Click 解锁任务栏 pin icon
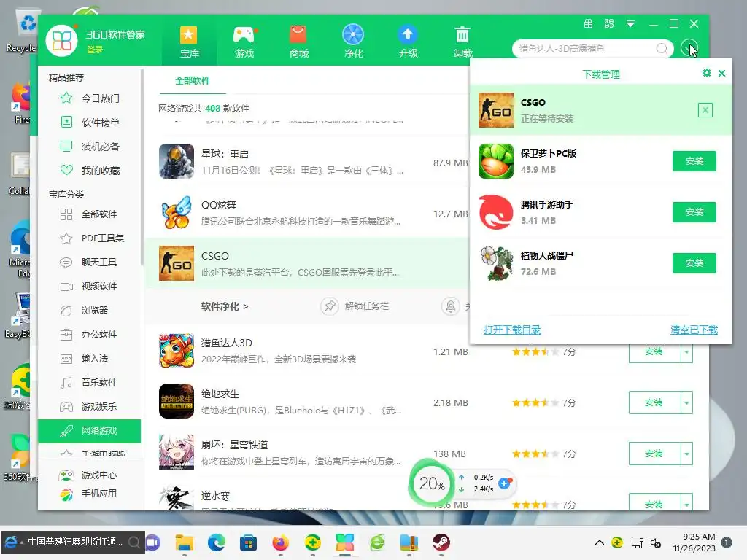This screenshot has height=560, width=747. 330,306
